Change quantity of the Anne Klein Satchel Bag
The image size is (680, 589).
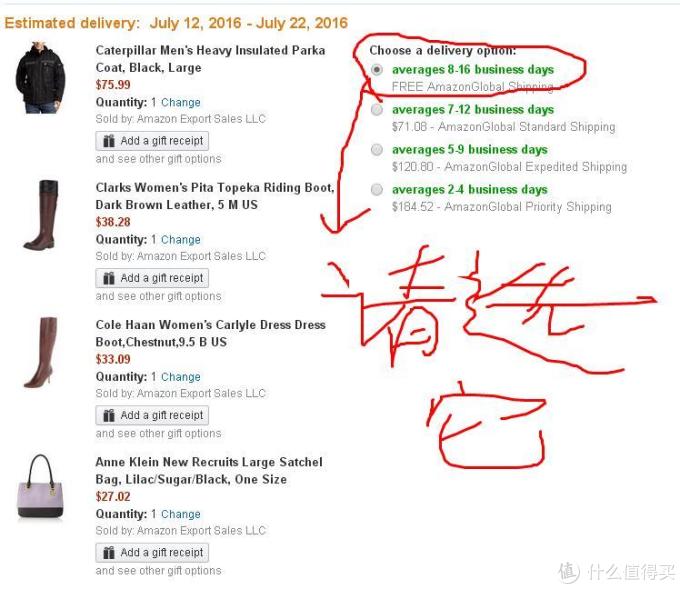181,514
